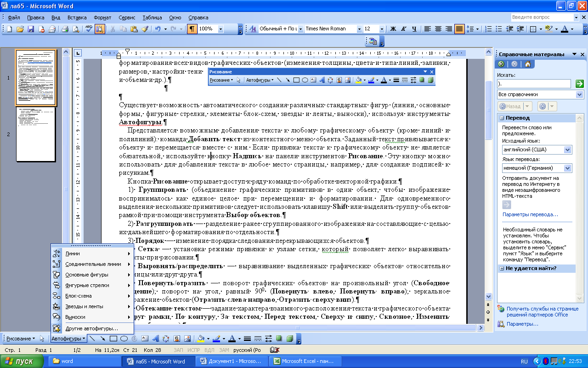Open the Сервис menu
588x368 pixels.
coord(127,17)
